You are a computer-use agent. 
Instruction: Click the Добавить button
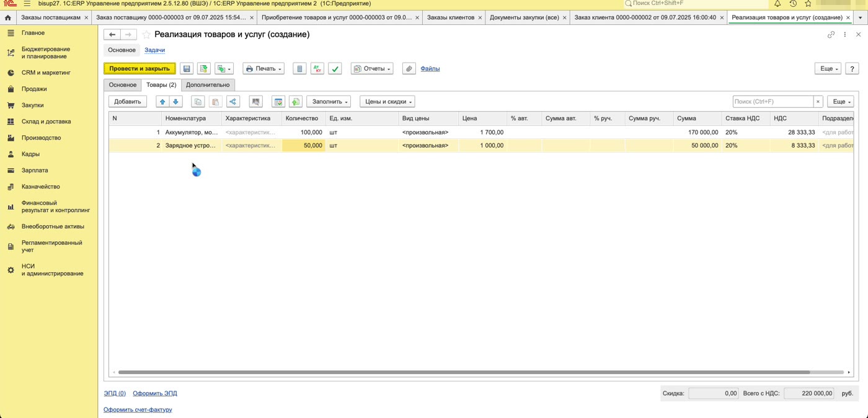128,102
